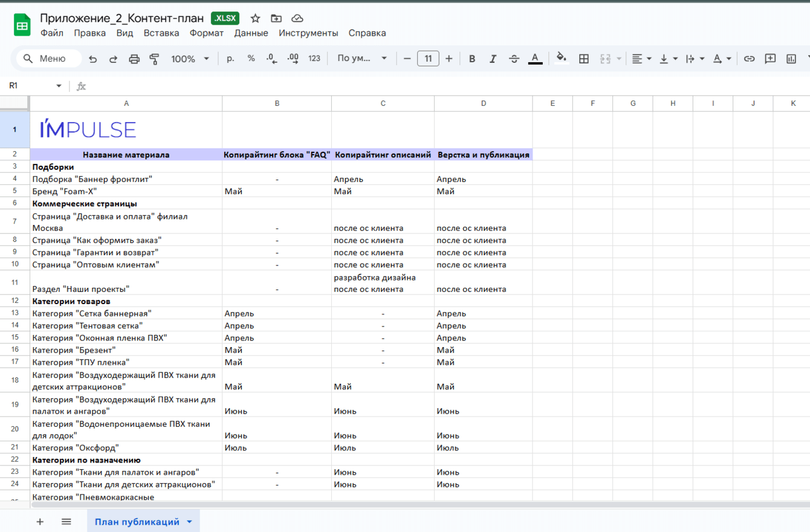
Task: Click the font size input field
Action: point(428,59)
